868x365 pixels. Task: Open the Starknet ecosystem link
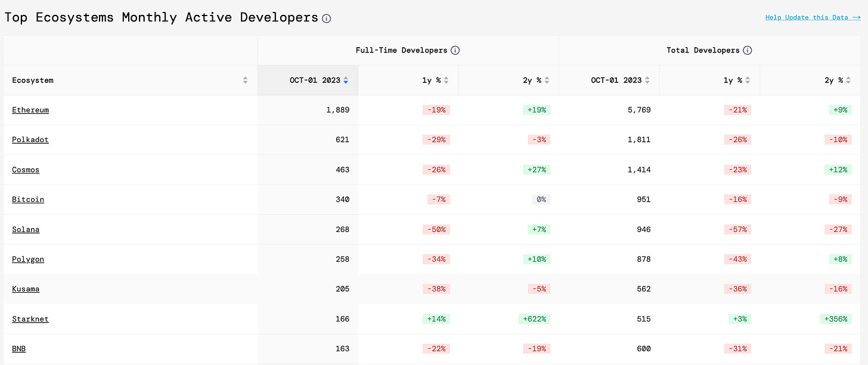[30, 319]
